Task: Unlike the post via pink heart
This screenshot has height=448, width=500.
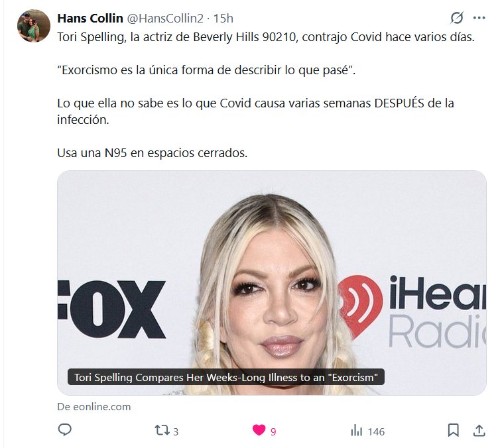Action: [259, 430]
